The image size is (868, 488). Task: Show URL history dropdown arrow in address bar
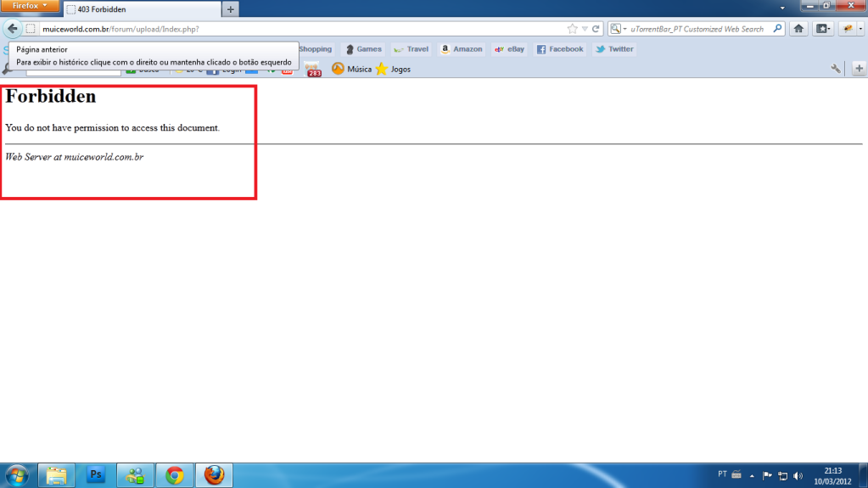pyautogui.click(x=585, y=29)
